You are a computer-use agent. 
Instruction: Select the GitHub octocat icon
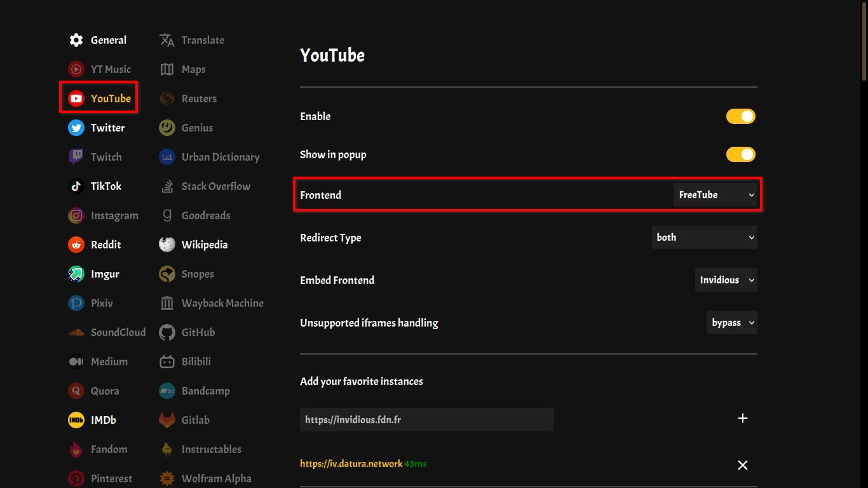coord(167,332)
